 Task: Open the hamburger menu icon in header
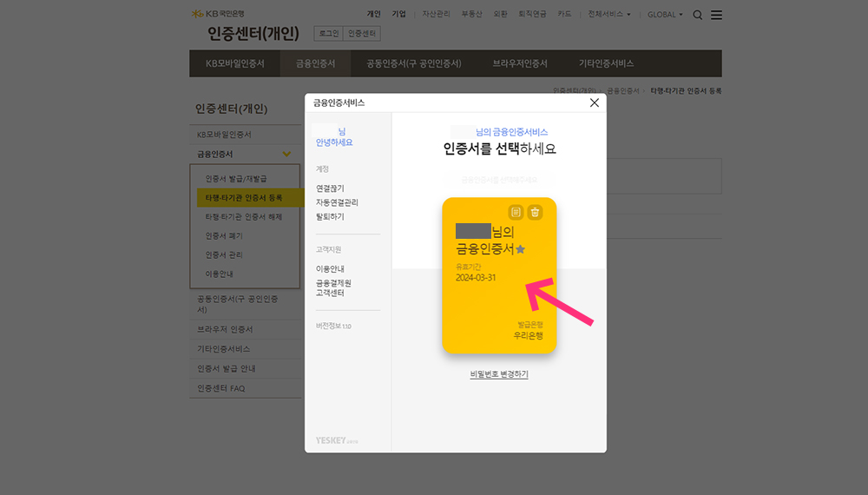pyautogui.click(x=716, y=15)
